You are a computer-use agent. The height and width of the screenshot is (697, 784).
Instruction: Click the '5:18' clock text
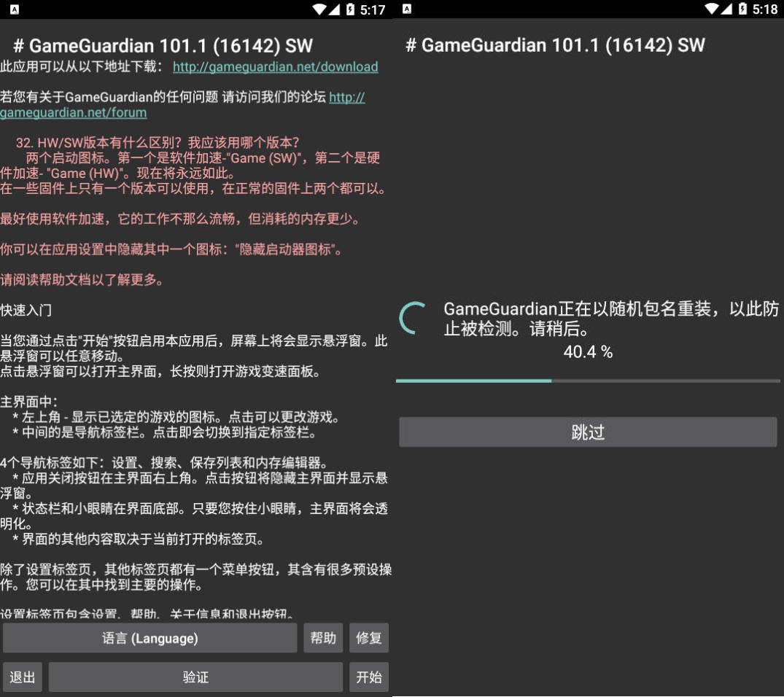coord(765,9)
